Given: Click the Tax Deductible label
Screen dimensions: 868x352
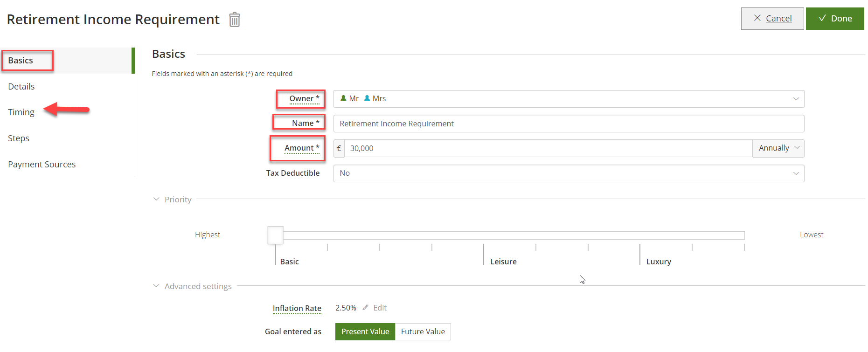Looking at the screenshot, I should 293,173.
